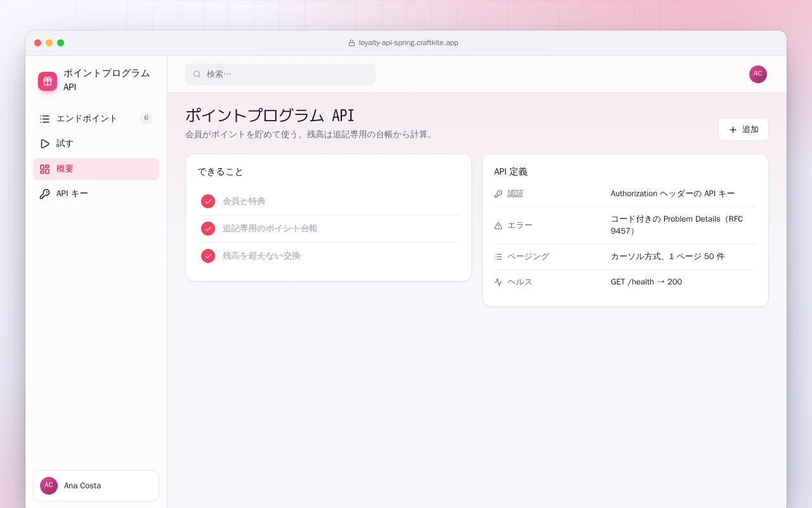The height and width of the screenshot is (508, 812).
Task: Click the yellow minimize window button
Action: point(49,43)
